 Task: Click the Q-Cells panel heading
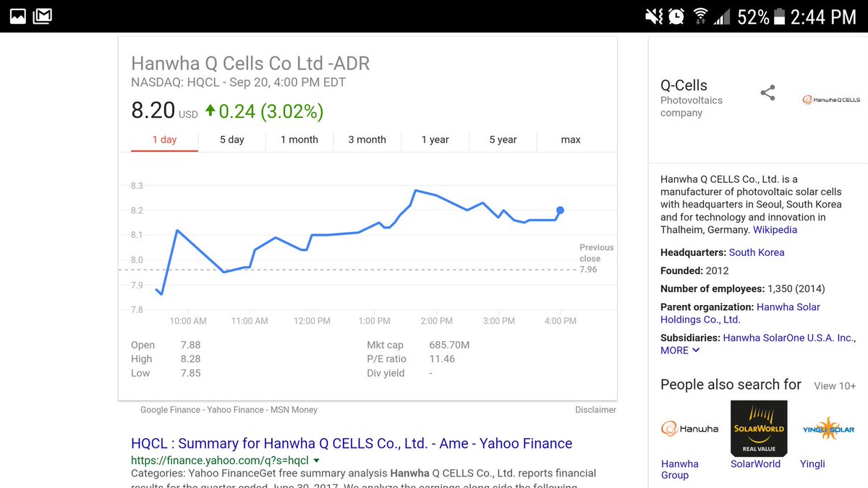coord(684,85)
